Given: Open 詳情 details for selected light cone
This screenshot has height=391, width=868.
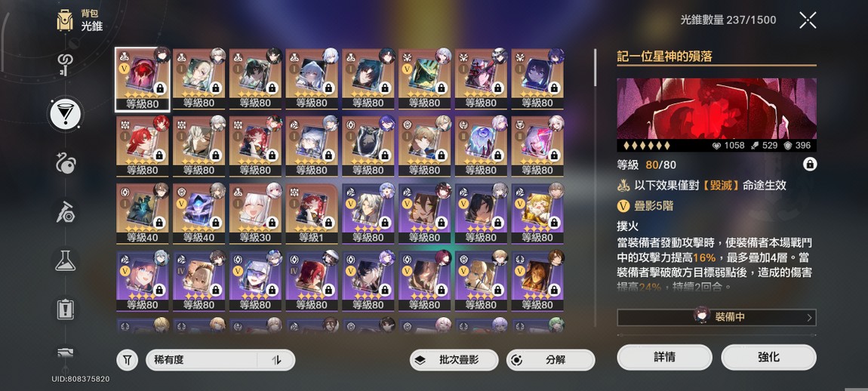Looking at the screenshot, I should click(664, 357).
